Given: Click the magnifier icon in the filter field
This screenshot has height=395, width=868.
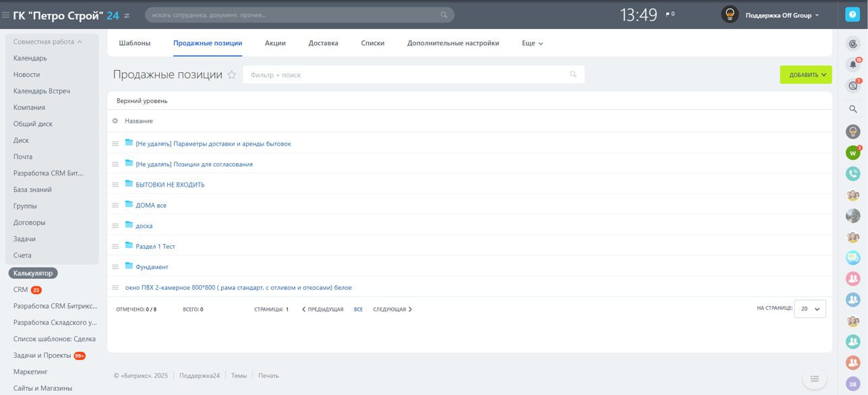Looking at the screenshot, I should 573,75.
